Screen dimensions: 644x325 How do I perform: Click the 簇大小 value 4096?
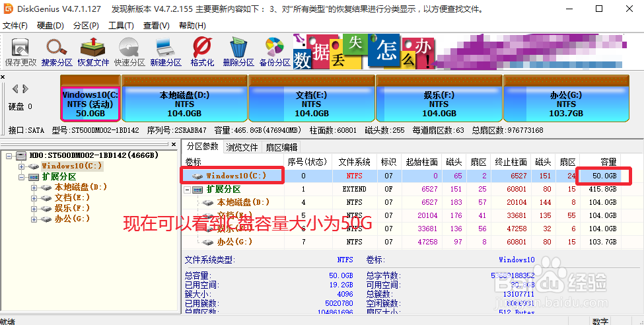click(x=345, y=294)
